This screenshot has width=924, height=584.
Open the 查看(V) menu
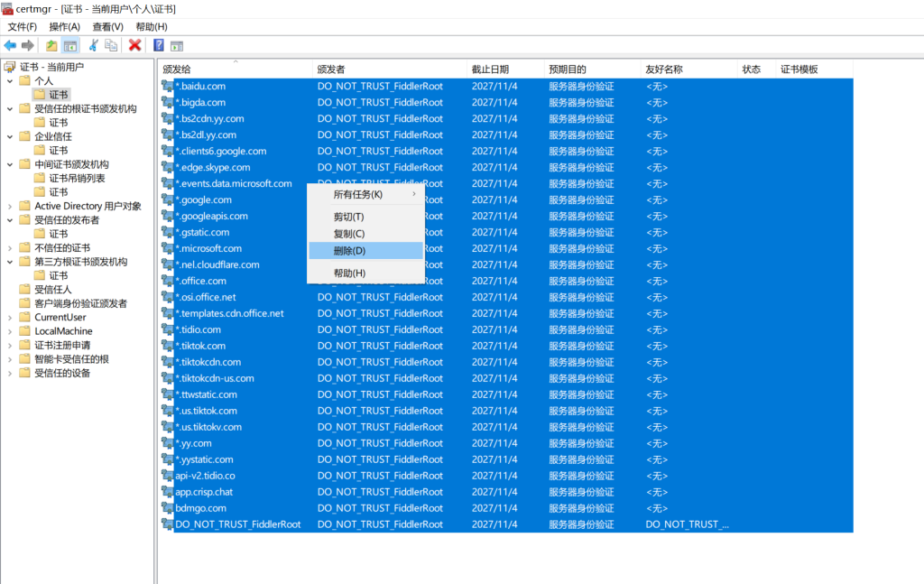108,26
